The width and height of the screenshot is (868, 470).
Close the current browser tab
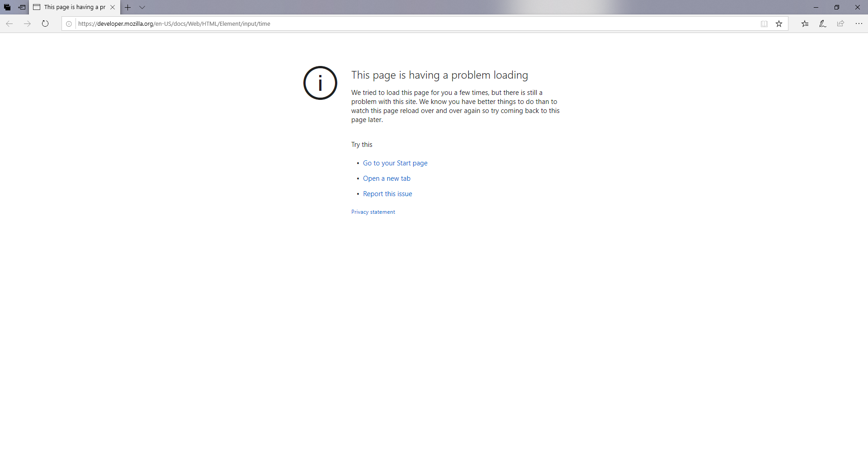point(112,7)
